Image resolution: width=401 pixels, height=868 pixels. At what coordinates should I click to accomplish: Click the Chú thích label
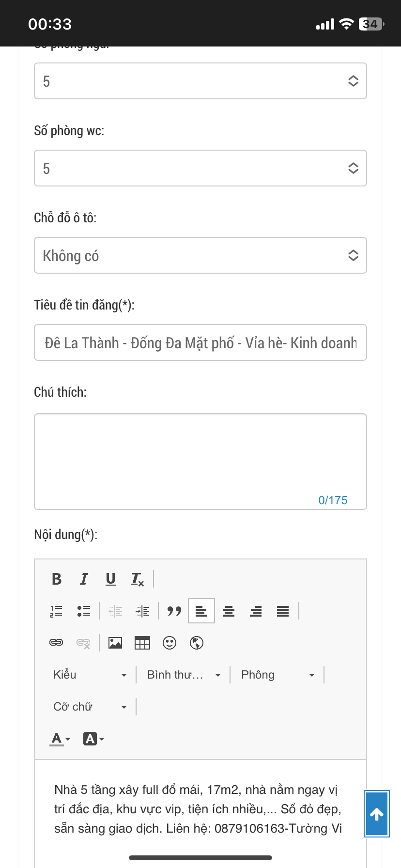pyautogui.click(x=60, y=392)
